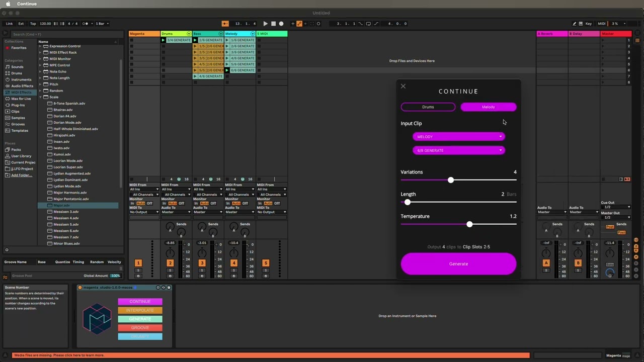The width and height of the screenshot is (644, 362).
Task: Enable the Loop switch icon
Action: point(368,24)
